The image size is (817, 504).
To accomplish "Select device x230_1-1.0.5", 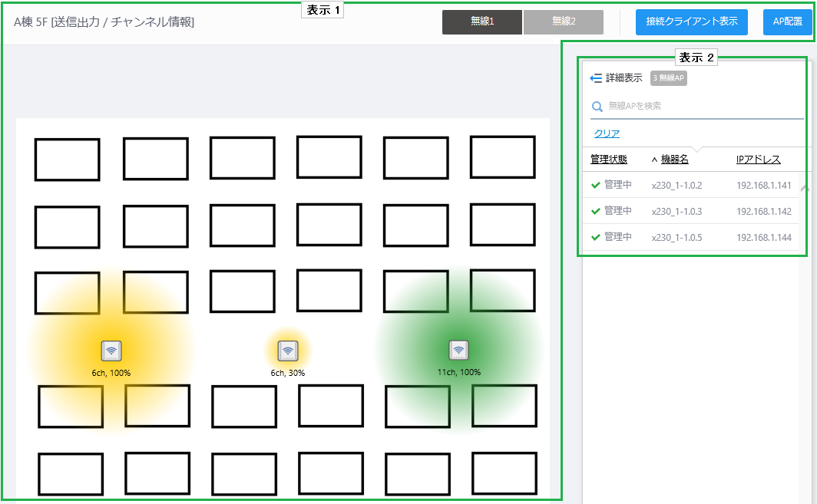I will tap(676, 237).
